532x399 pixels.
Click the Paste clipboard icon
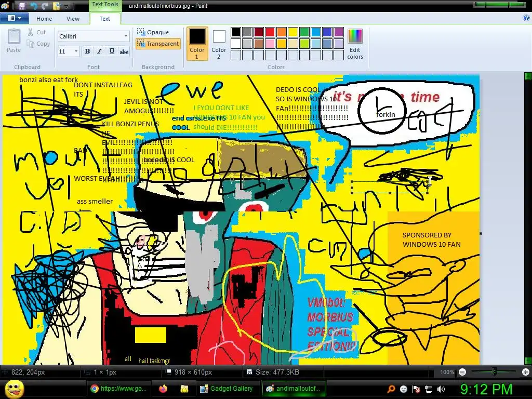[14, 37]
